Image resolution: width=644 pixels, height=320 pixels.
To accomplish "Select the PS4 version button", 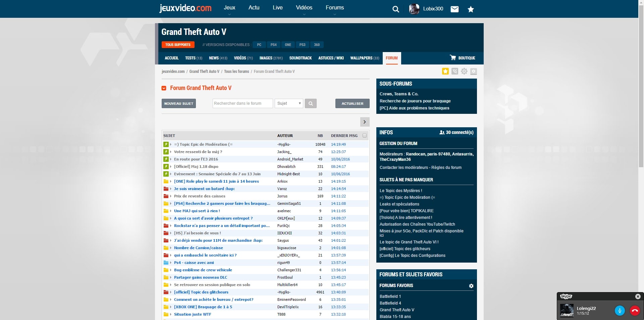I will 274,45.
